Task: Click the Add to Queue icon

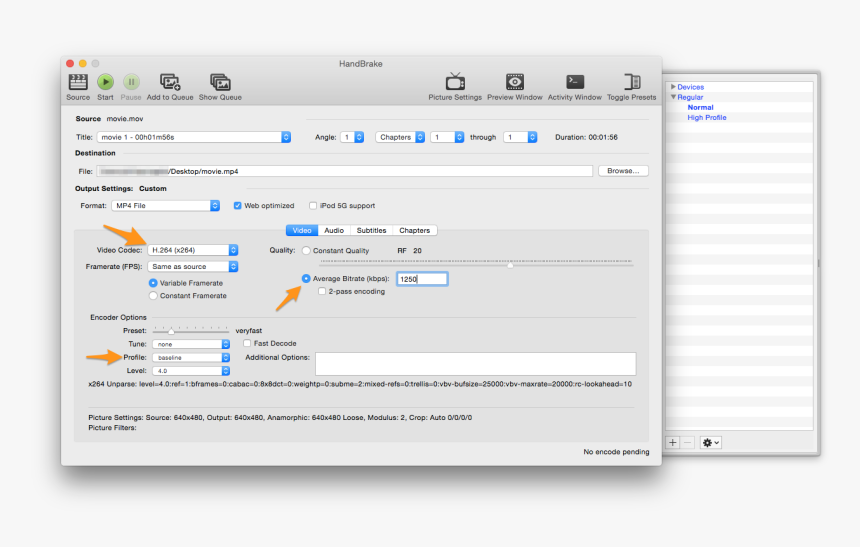Action: click(x=170, y=82)
